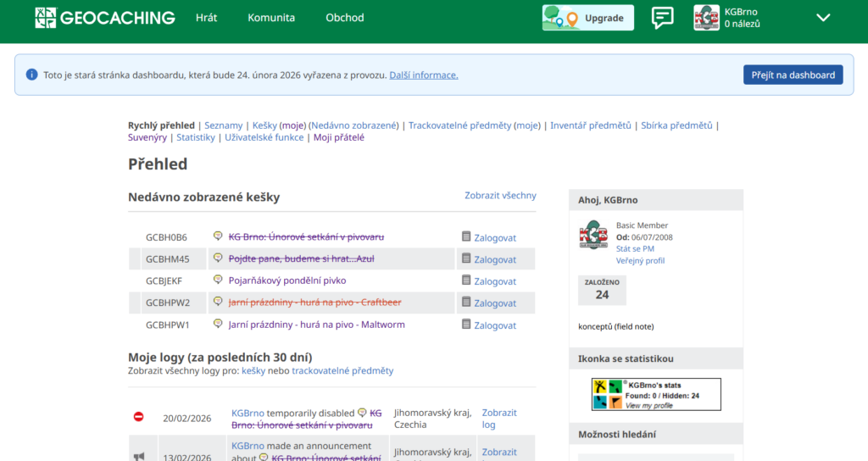Click the event icon beside Maltworm cache

point(218,323)
